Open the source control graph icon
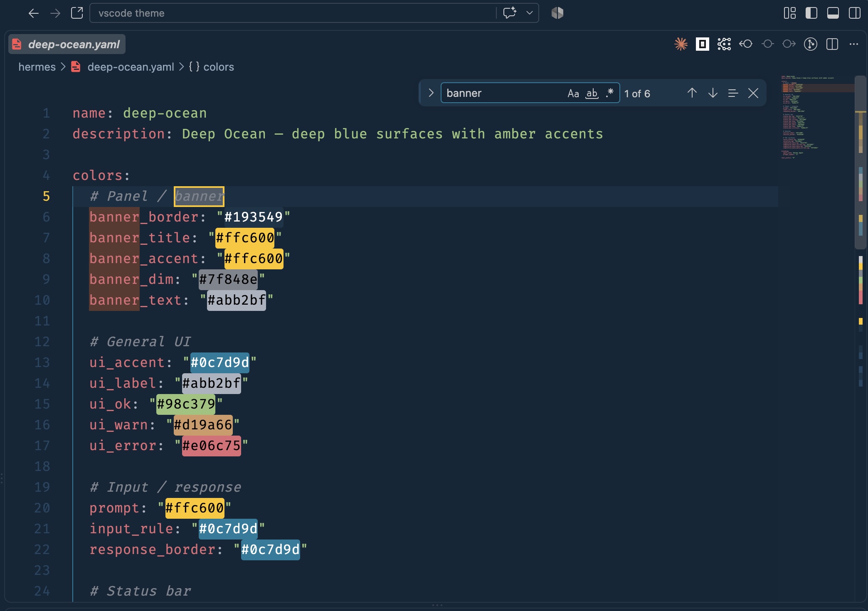This screenshot has width=868, height=611. tap(811, 44)
